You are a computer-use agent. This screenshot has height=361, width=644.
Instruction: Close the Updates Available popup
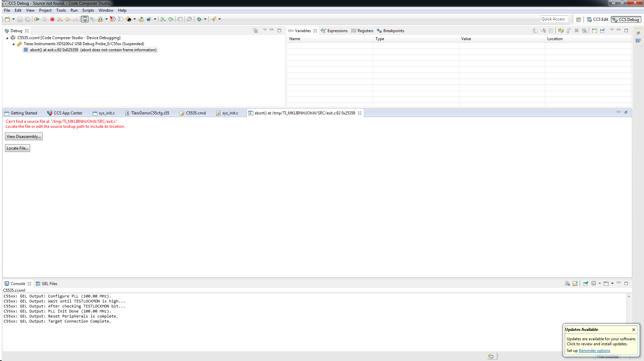pos(634,330)
